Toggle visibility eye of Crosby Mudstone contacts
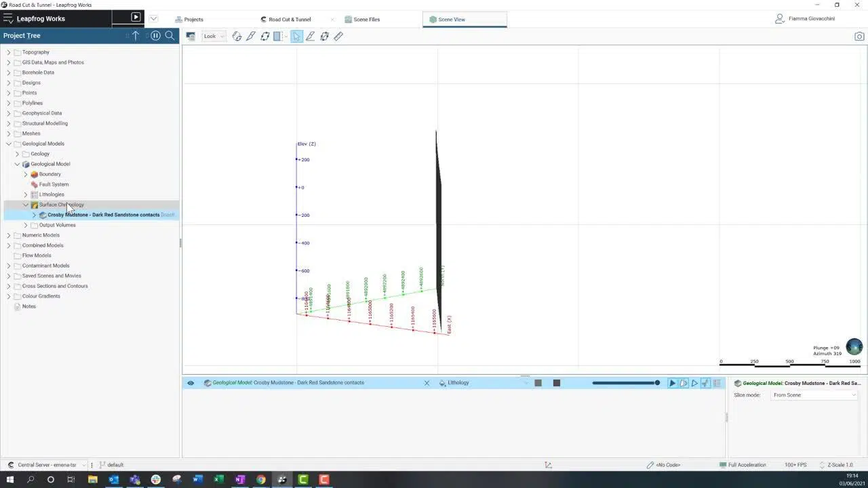 click(x=191, y=383)
